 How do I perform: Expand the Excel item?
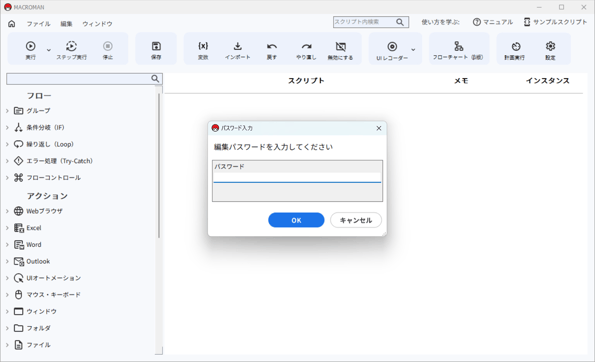click(7, 228)
